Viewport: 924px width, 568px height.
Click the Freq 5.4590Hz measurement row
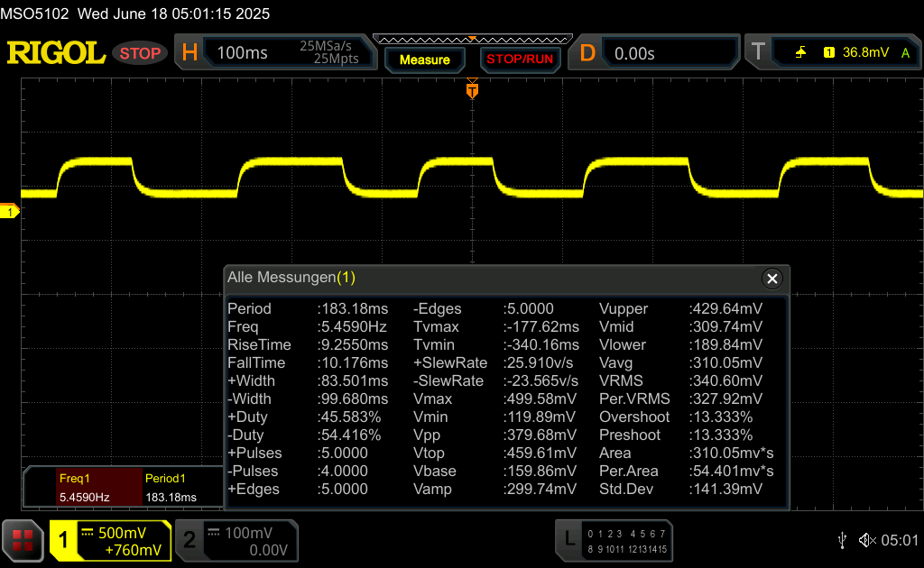(307, 326)
